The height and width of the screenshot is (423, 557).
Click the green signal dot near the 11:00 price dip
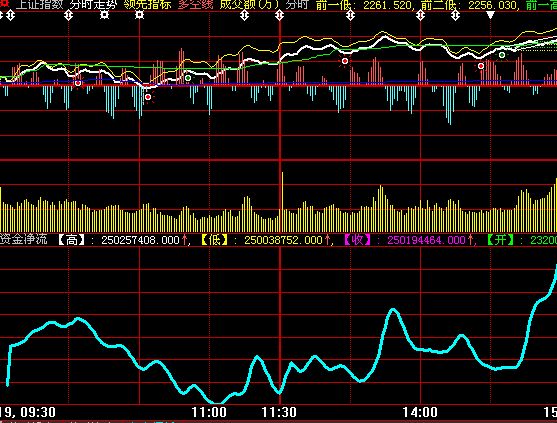(x=188, y=78)
